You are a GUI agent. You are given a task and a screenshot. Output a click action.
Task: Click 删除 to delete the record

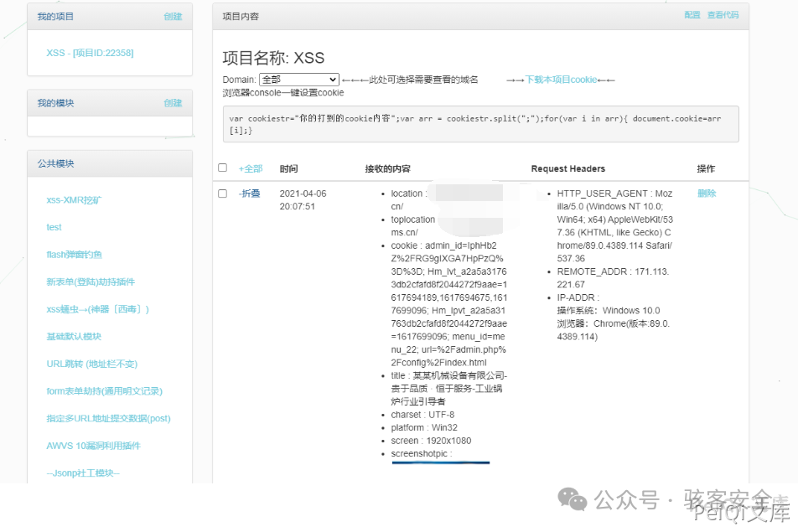click(x=707, y=194)
